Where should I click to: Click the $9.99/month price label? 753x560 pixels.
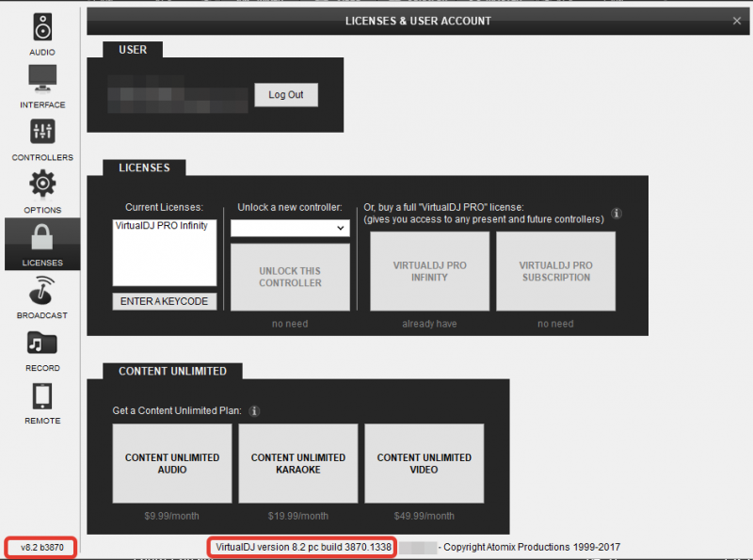(171, 516)
